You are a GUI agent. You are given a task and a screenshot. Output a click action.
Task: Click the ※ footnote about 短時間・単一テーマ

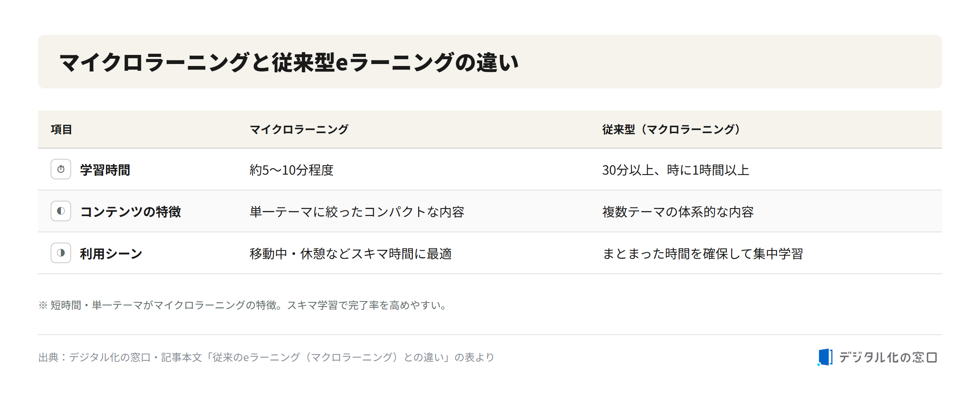click(244, 305)
